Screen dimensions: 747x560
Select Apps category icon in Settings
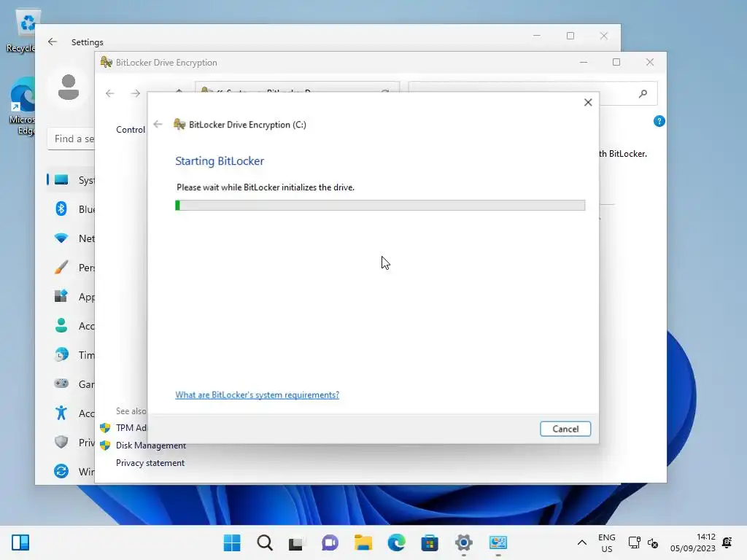[x=61, y=296]
